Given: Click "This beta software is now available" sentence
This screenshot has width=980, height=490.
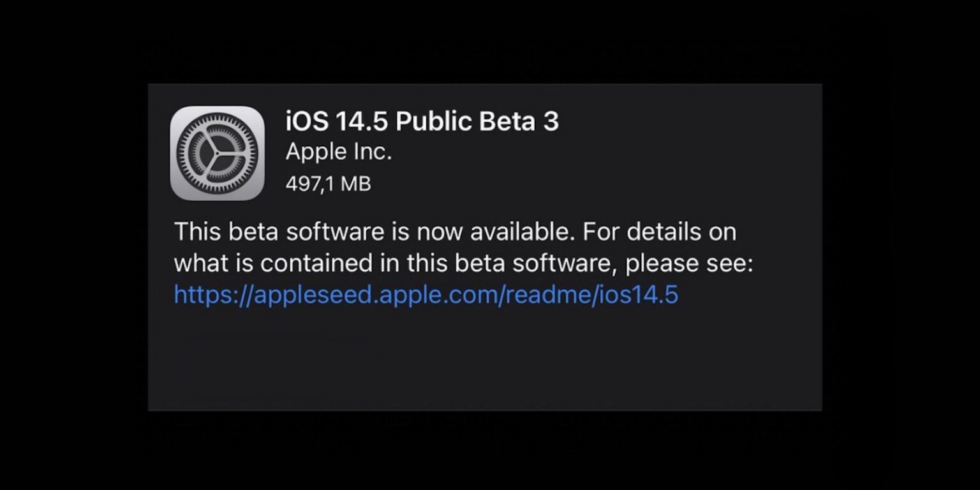Looking at the screenshot, I should point(371,231).
